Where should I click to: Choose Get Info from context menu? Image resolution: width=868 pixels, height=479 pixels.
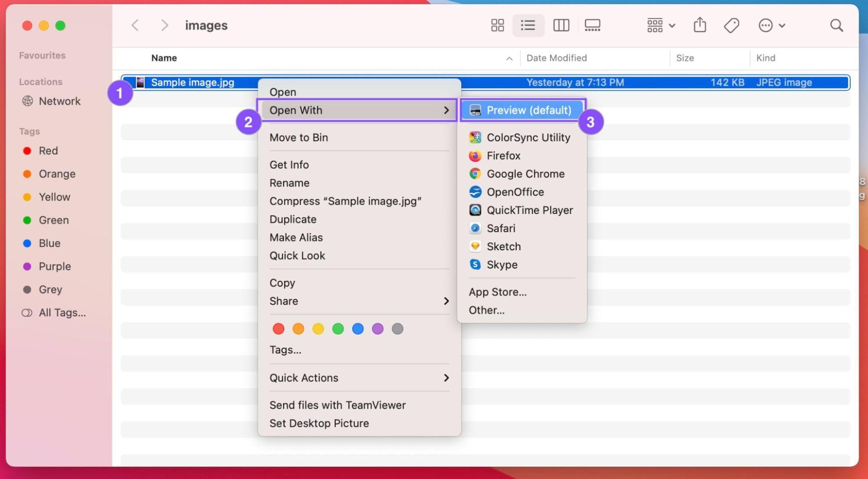[289, 165]
